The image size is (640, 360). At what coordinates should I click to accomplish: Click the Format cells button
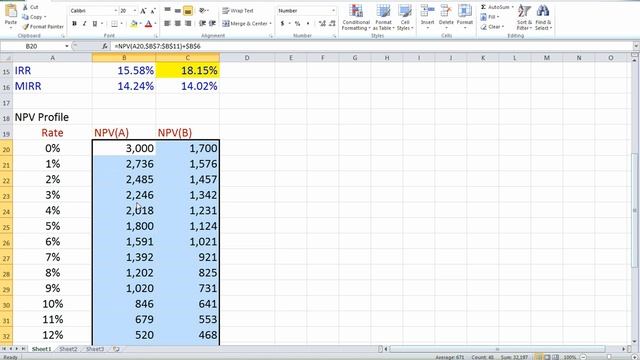point(464,16)
